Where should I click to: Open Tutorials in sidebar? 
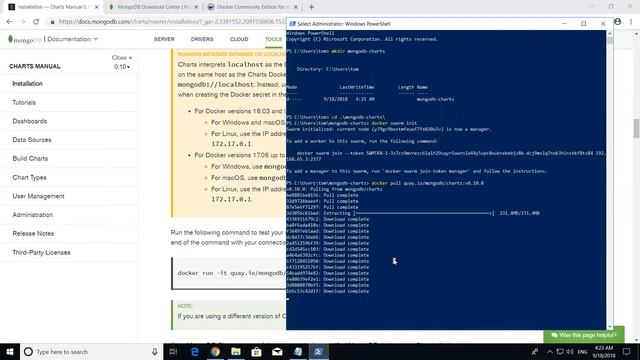point(24,102)
